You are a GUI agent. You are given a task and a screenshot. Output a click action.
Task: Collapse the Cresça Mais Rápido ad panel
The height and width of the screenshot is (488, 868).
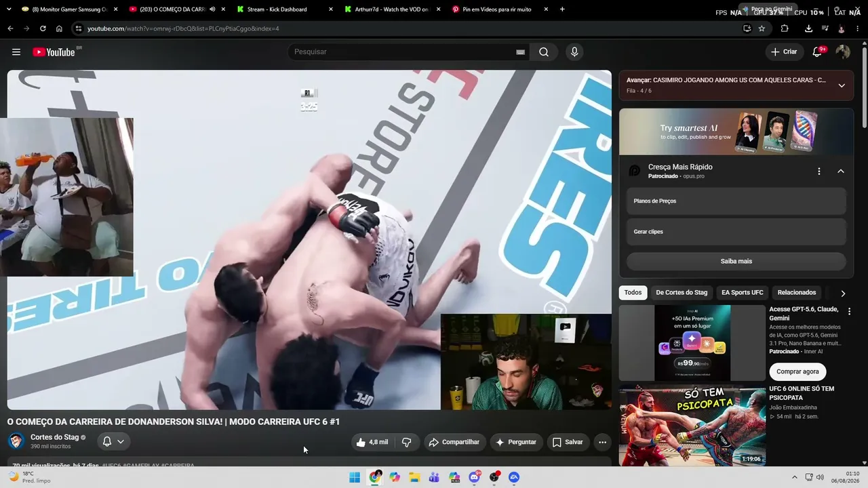[x=841, y=171]
